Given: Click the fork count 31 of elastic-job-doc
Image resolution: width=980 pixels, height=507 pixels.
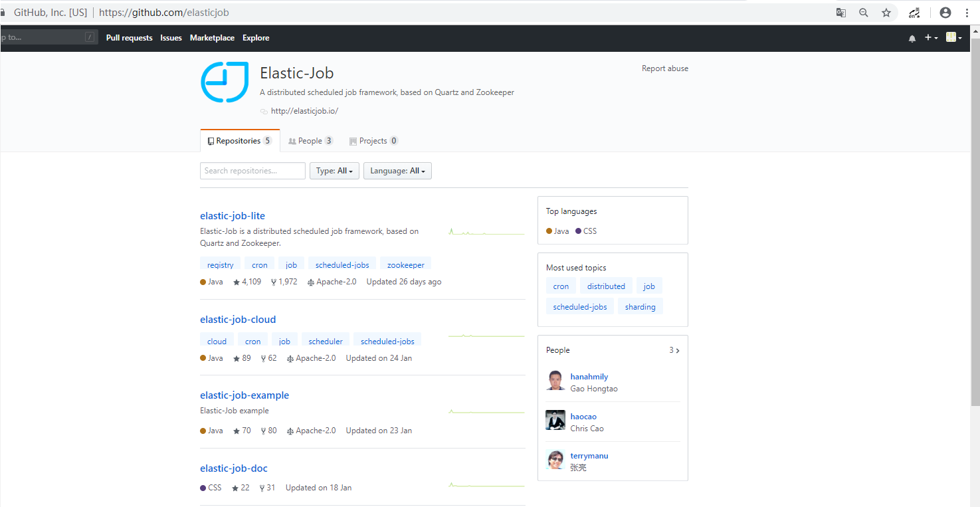Looking at the screenshot, I should [268, 488].
